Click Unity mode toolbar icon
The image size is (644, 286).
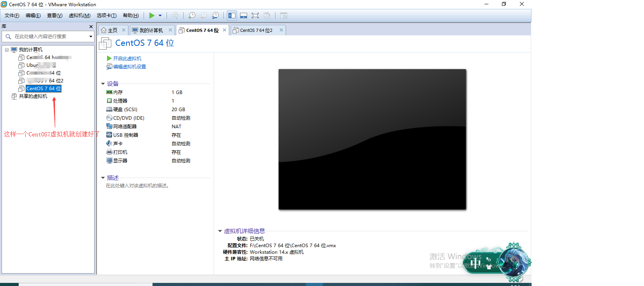[x=267, y=16]
